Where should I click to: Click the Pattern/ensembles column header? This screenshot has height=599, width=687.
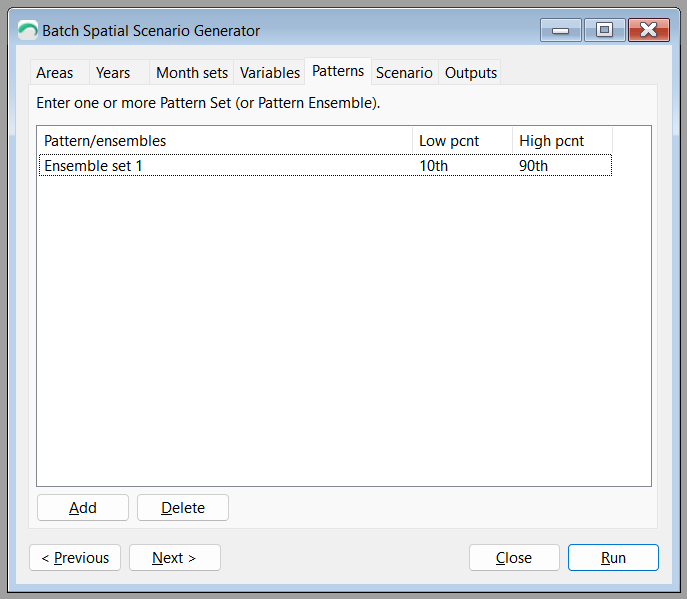pos(225,141)
